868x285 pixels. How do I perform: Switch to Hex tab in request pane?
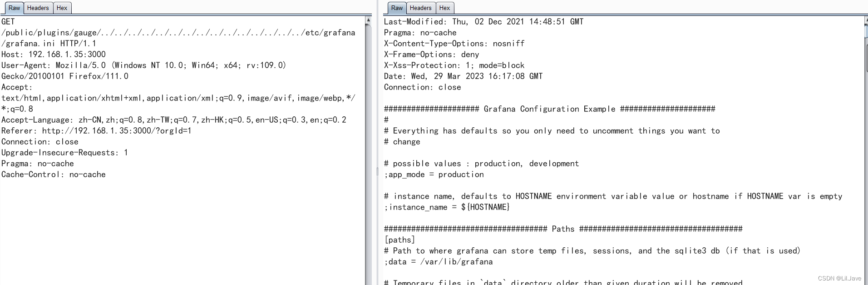pyautogui.click(x=62, y=8)
